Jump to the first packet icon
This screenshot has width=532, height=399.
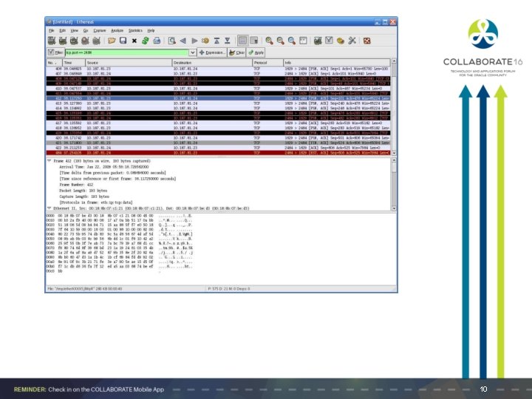click(x=216, y=41)
